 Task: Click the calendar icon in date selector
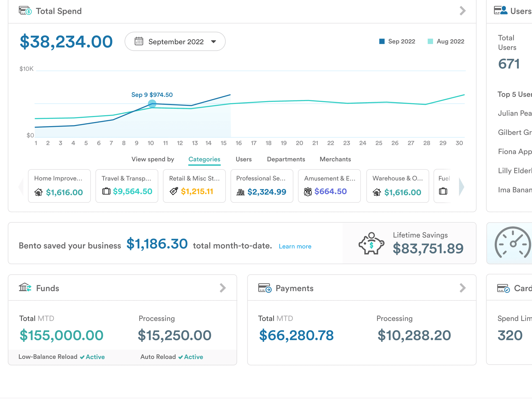click(139, 41)
